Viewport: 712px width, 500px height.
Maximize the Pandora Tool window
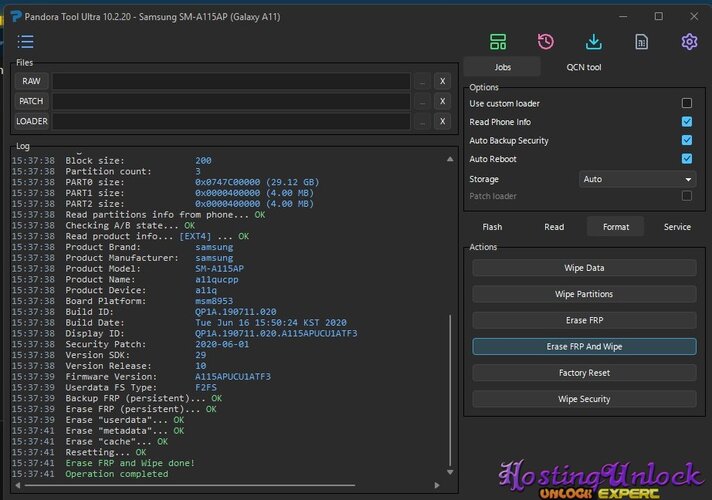(658, 16)
